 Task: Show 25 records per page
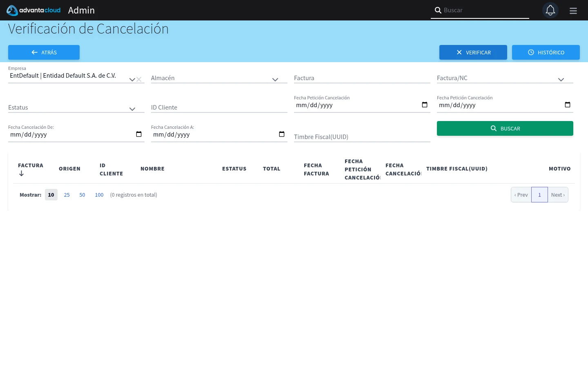point(67,195)
